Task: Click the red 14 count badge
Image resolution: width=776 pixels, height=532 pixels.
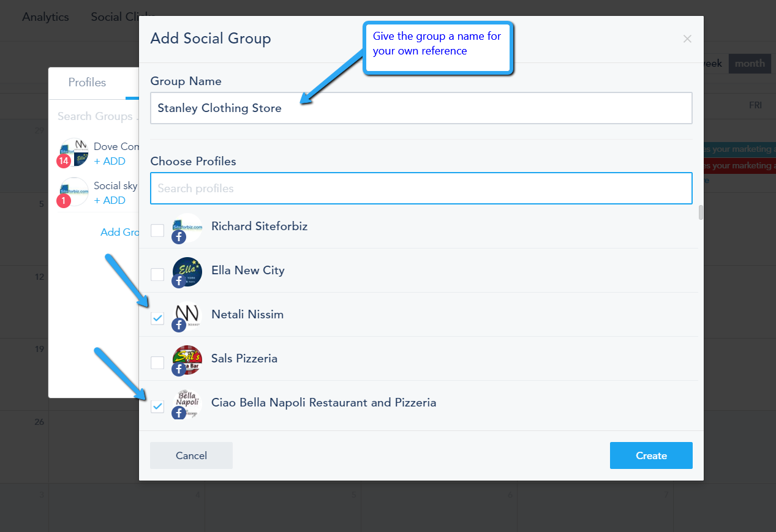Action: click(64, 162)
